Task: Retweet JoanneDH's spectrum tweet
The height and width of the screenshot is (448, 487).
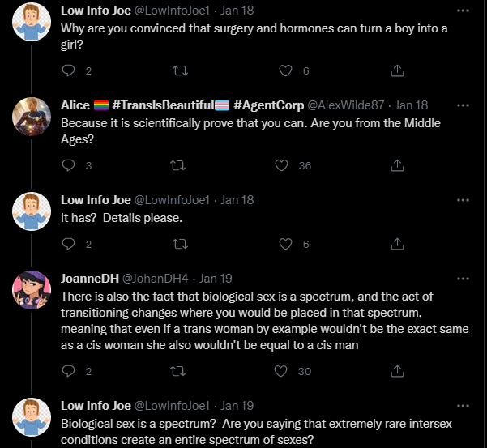Action: click(178, 371)
